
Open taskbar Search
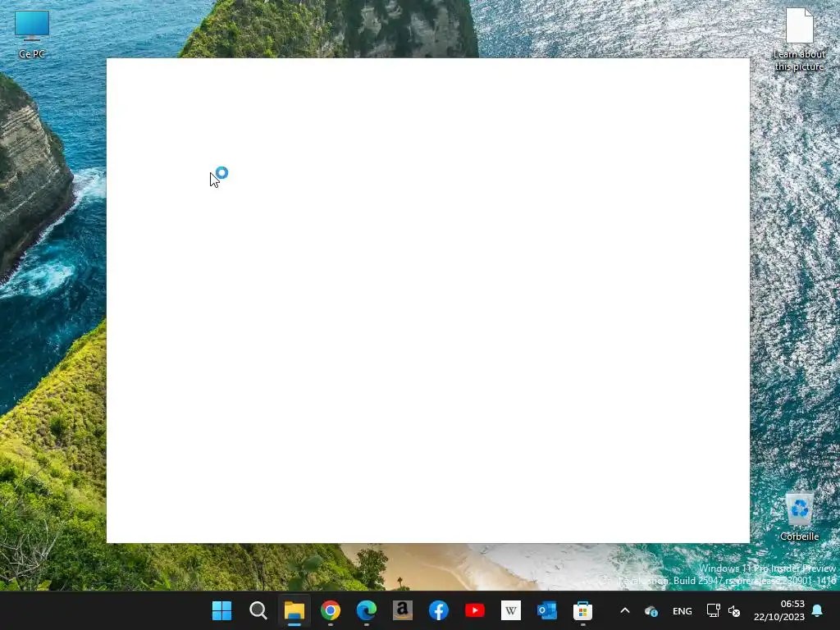(258, 610)
